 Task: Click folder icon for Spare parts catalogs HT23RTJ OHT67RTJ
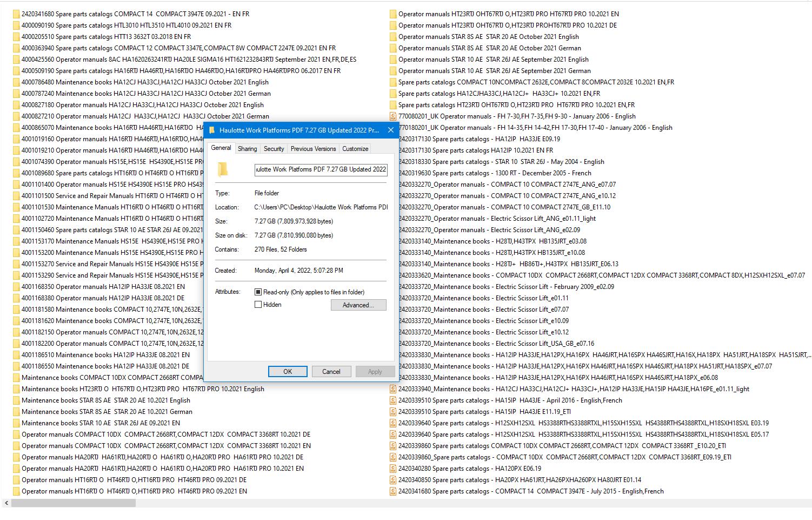tap(393, 105)
